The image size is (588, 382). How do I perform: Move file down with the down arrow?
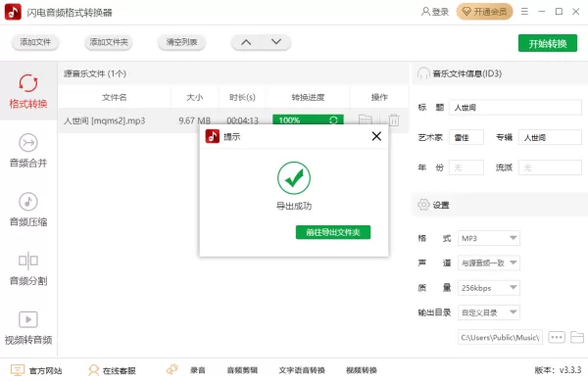click(x=276, y=42)
